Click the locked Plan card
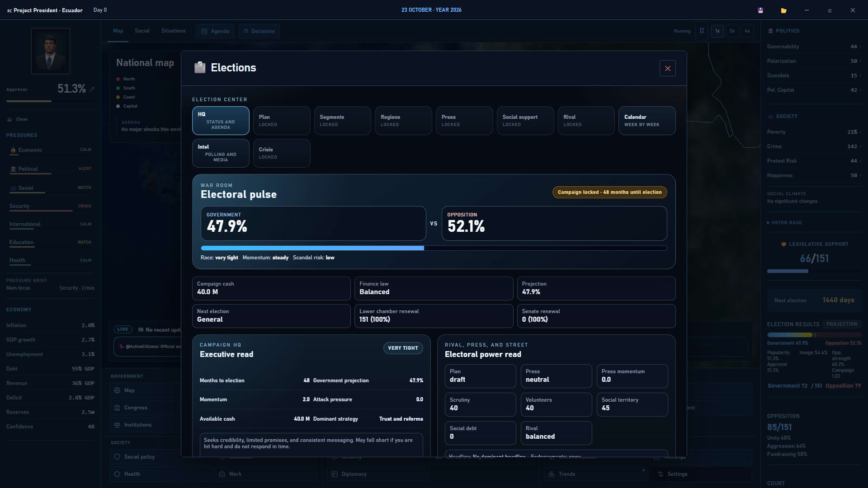The width and height of the screenshot is (868, 488). coord(282,121)
